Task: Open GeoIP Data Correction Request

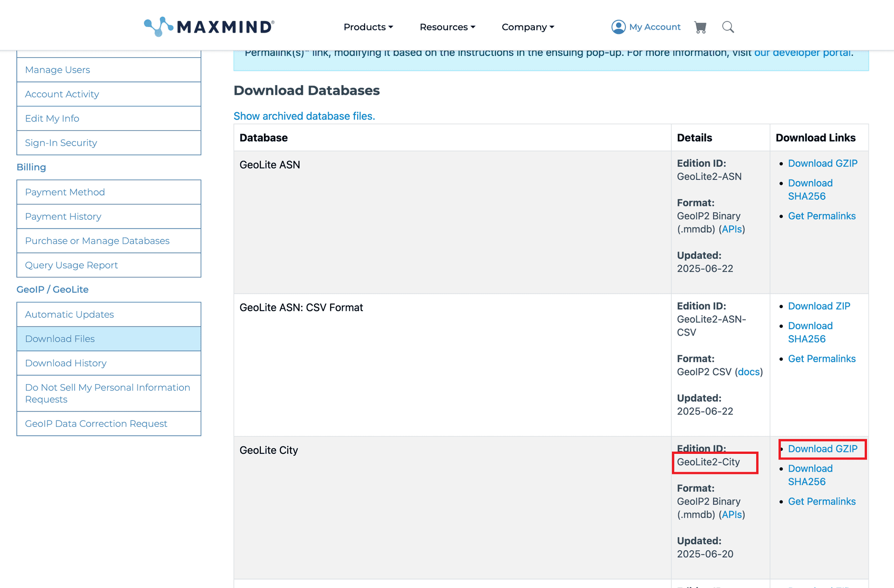Action: (x=96, y=424)
